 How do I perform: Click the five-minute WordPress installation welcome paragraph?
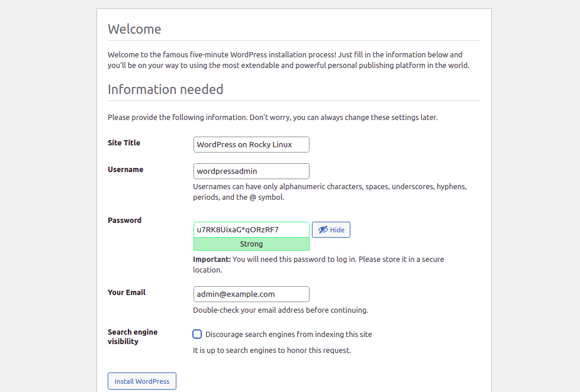[289, 60]
